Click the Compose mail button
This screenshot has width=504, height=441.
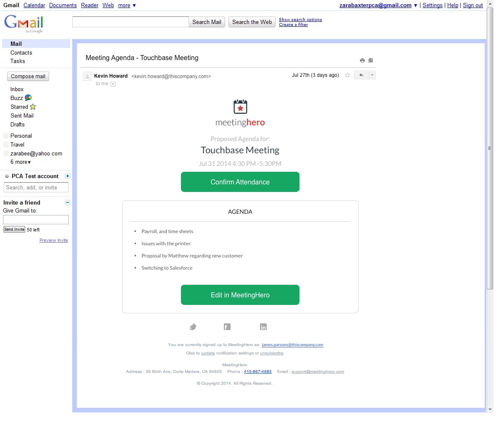pos(28,76)
